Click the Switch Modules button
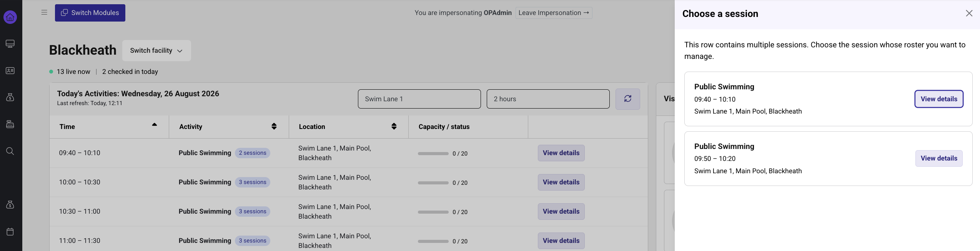 pyautogui.click(x=90, y=13)
